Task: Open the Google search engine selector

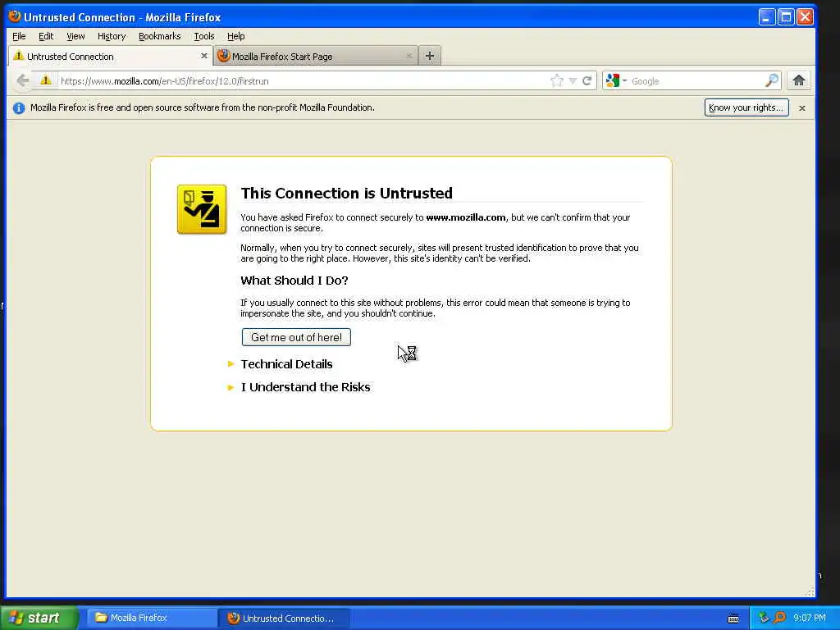Action: 616,81
